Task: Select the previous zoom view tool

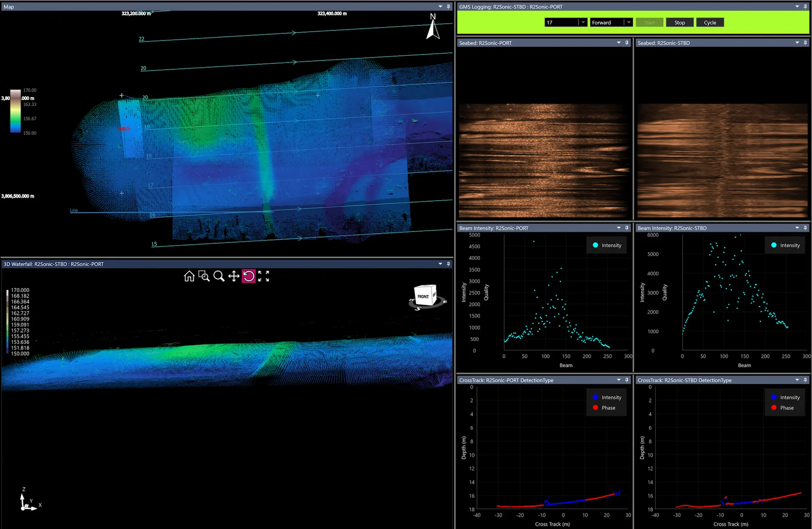Action: (x=204, y=276)
